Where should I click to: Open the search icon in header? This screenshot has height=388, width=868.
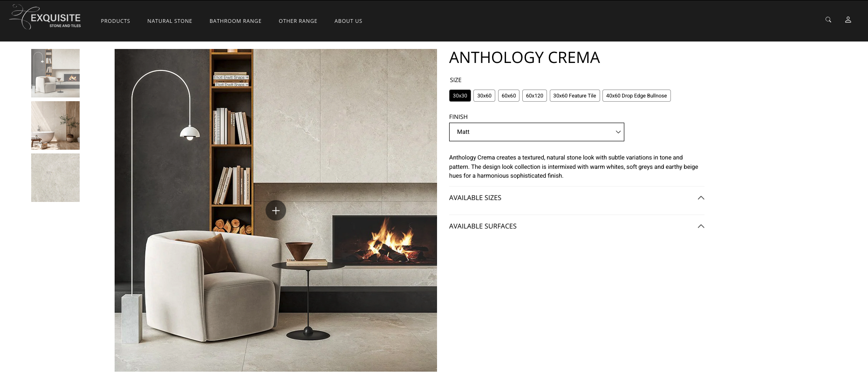[828, 20]
